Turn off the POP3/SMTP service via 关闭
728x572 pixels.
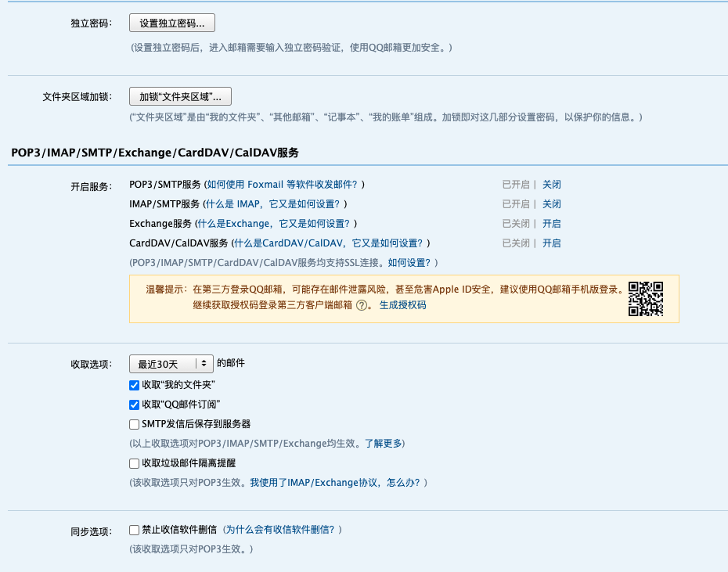pos(552,185)
